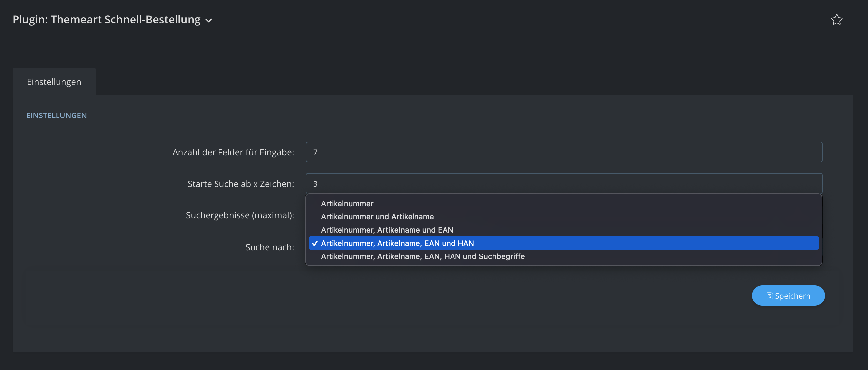
Task: Select Artikelnummer, Artikelname und EAN option
Action: click(x=564, y=230)
